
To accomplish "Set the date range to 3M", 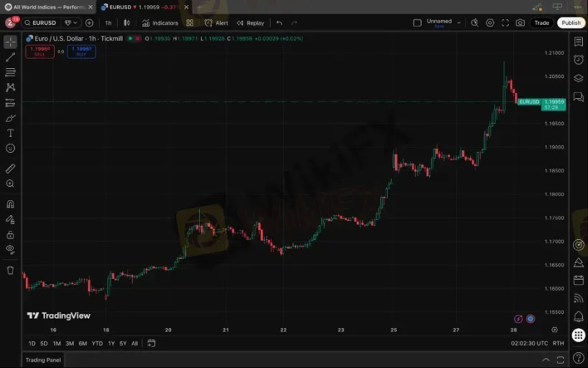I will (70, 343).
